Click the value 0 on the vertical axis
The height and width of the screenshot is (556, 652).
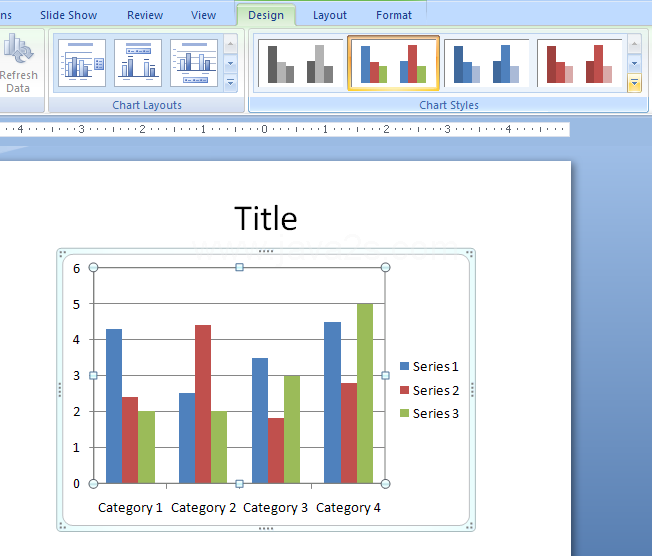(x=77, y=484)
